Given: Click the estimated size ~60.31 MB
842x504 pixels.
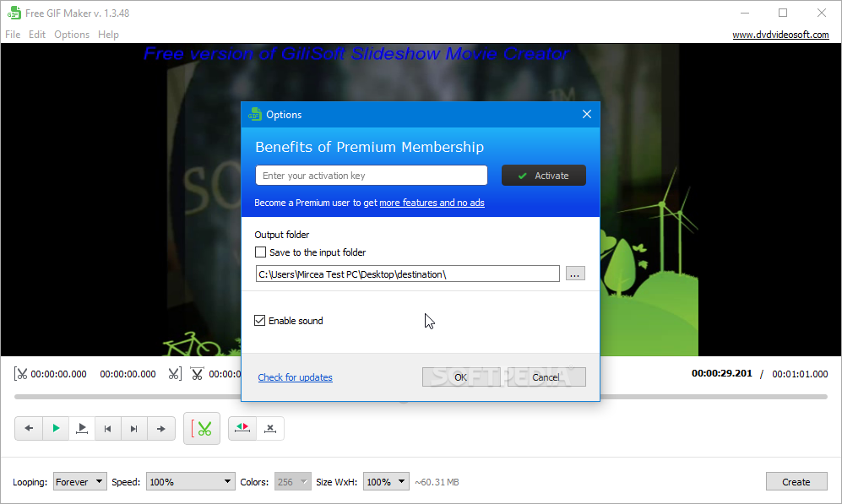Looking at the screenshot, I should [x=437, y=482].
